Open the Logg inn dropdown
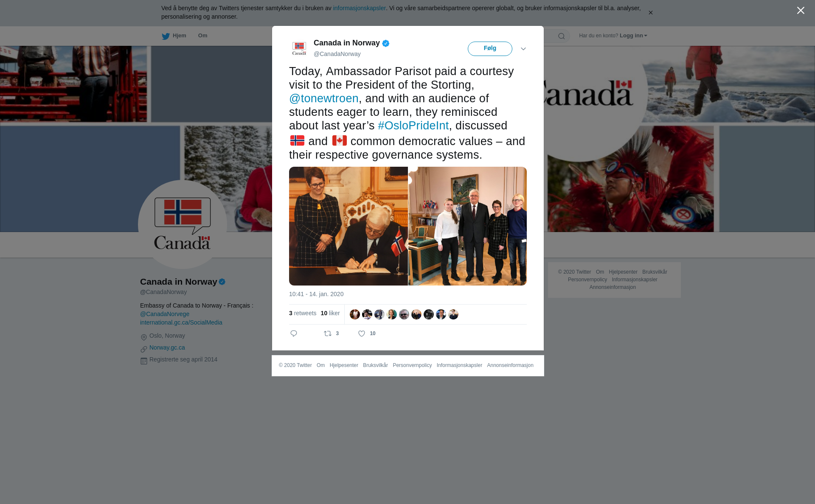This screenshot has height=504, width=815. click(x=633, y=36)
